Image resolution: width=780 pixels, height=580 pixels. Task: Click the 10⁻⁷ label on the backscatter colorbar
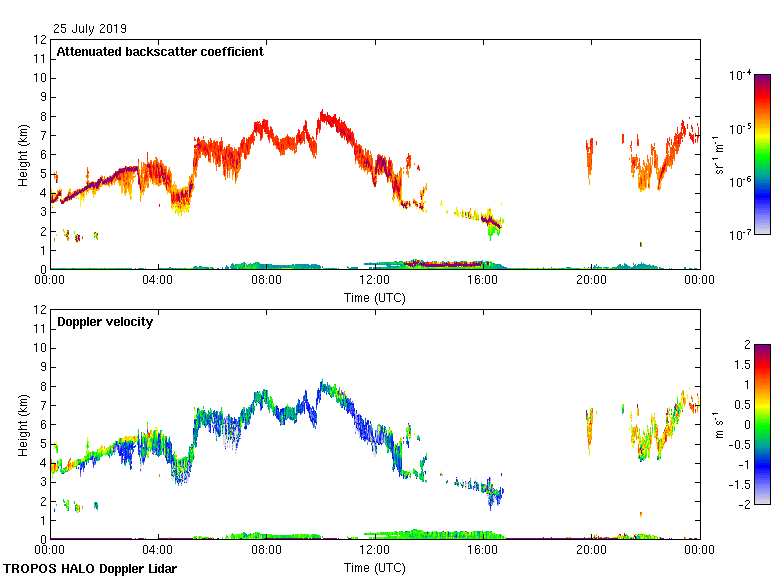pos(740,235)
